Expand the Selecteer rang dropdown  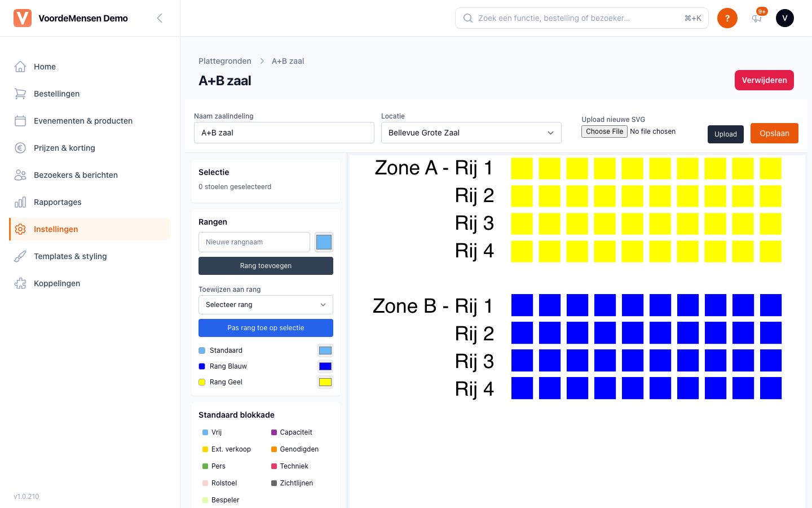pyautogui.click(x=266, y=305)
